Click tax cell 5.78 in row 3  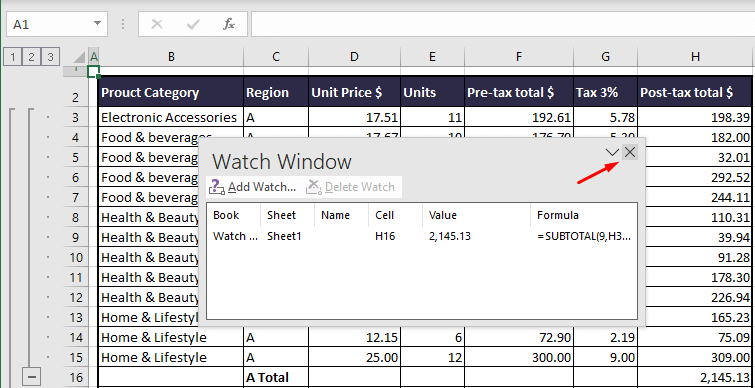pyautogui.click(x=605, y=117)
